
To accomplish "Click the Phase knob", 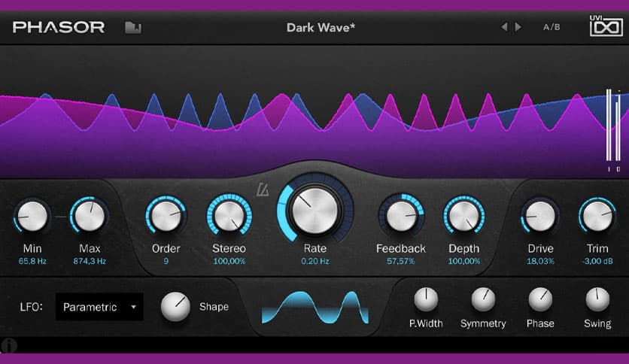I will click(540, 300).
